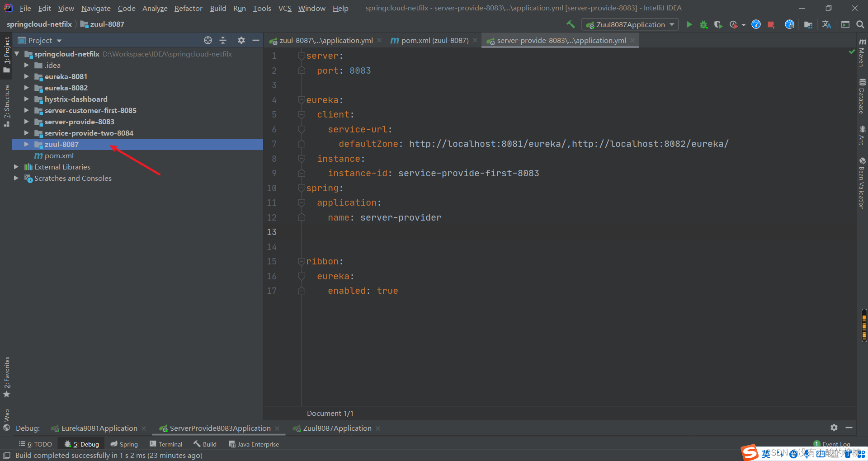Open the VCS menu

(x=285, y=8)
